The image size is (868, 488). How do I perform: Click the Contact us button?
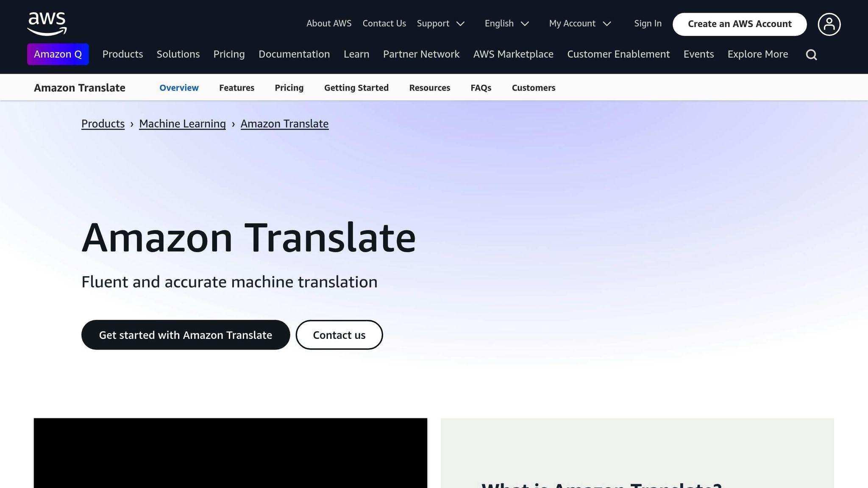pos(339,335)
